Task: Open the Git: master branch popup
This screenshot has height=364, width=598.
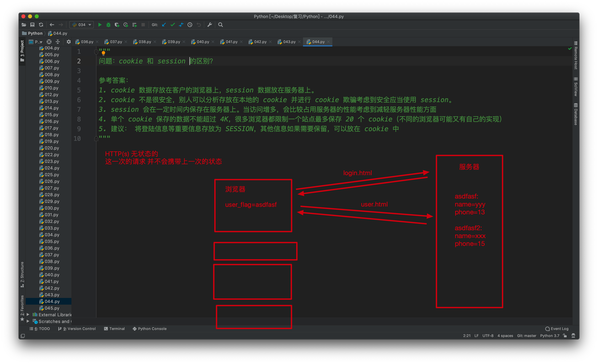Action: (526, 336)
